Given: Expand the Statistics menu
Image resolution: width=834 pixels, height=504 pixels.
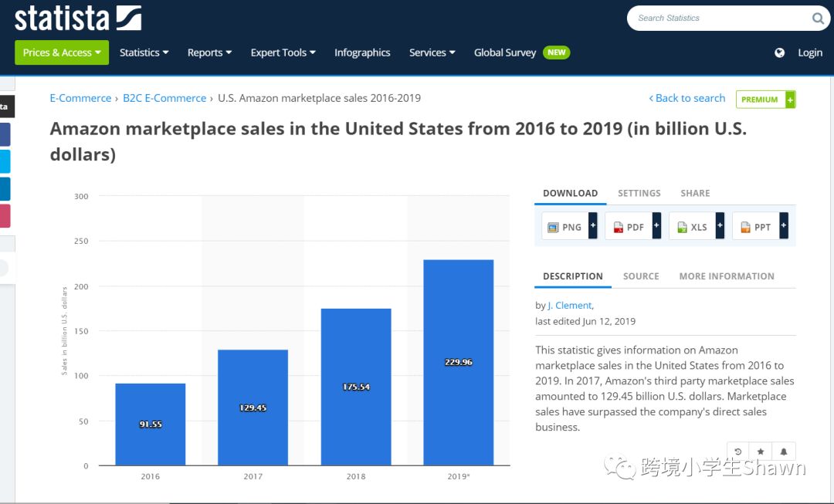Looking at the screenshot, I should 144,52.
